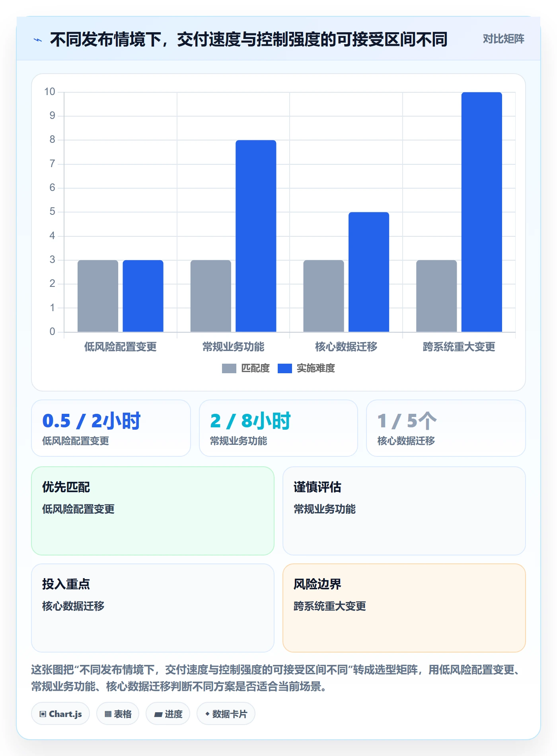Click the 核心数据迁移 x-axis label
Viewport: 557px width, 756px height.
[x=346, y=347]
